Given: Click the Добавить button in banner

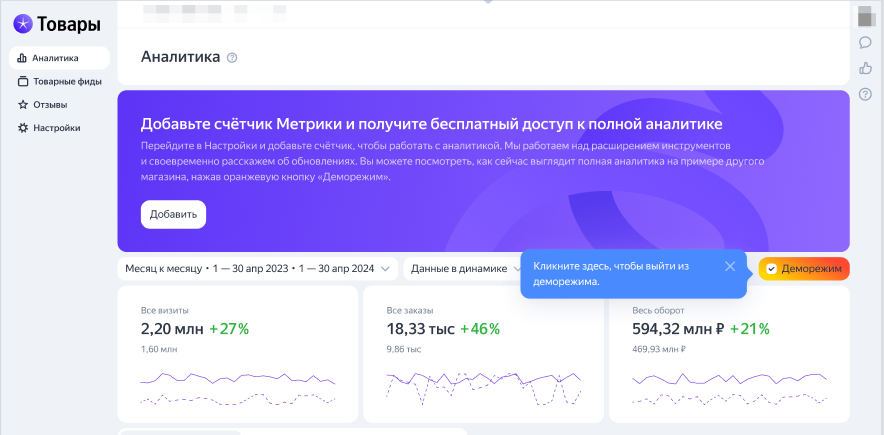Looking at the screenshot, I should tap(173, 214).
